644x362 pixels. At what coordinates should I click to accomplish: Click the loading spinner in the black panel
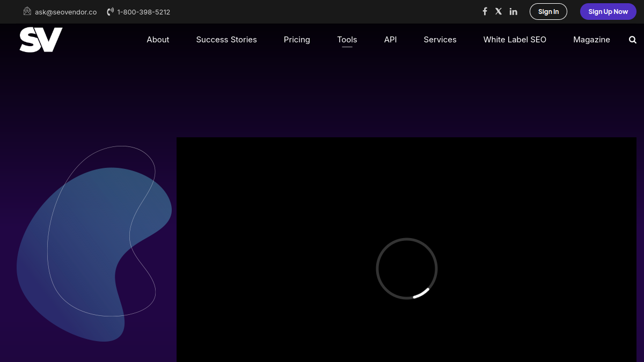(407, 269)
